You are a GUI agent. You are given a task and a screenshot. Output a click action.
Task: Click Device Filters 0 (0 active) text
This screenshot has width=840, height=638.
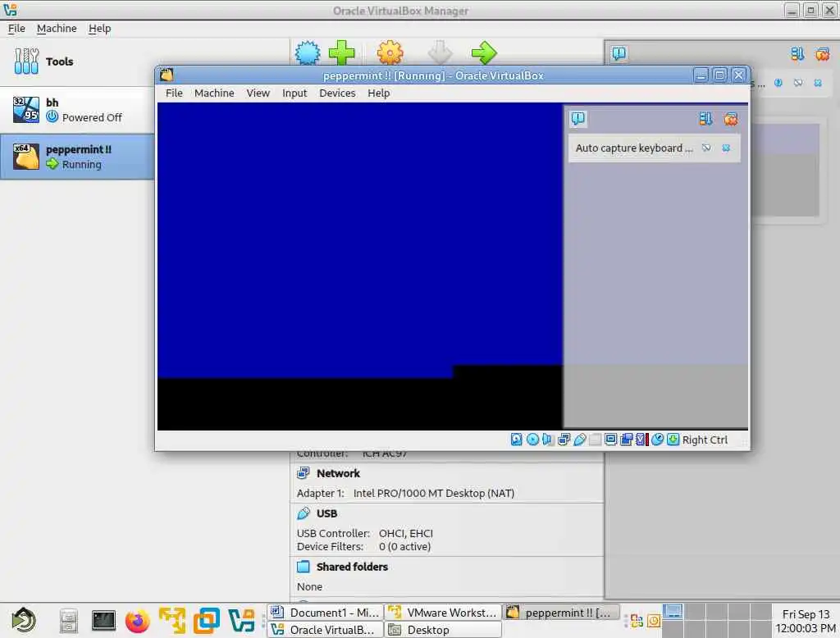click(x=363, y=547)
